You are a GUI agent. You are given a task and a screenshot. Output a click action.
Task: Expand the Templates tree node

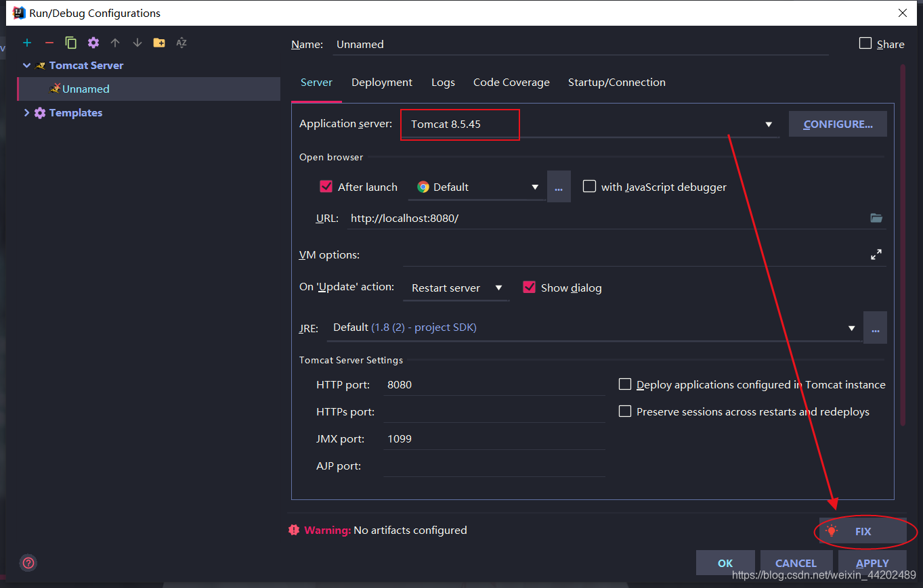[27, 113]
